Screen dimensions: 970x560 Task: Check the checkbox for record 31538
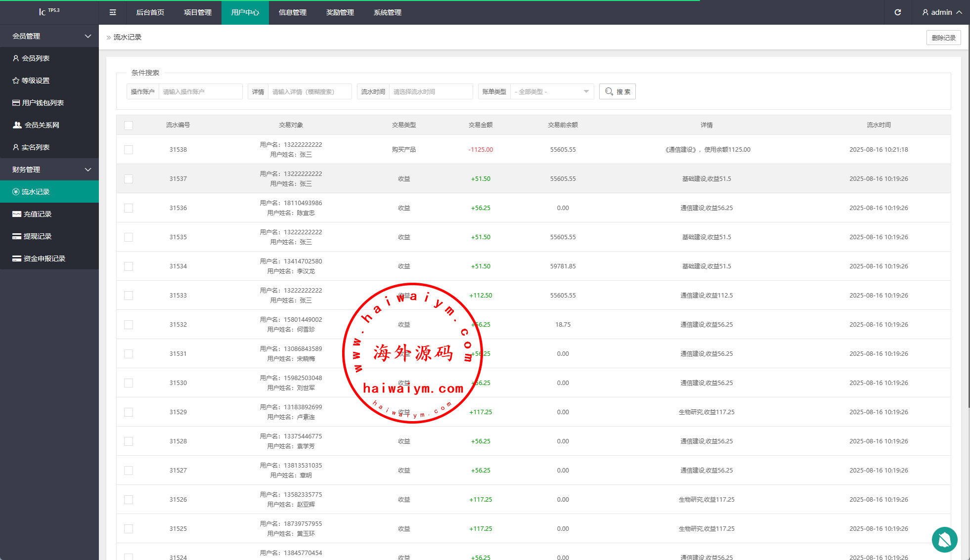[x=129, y=150]
